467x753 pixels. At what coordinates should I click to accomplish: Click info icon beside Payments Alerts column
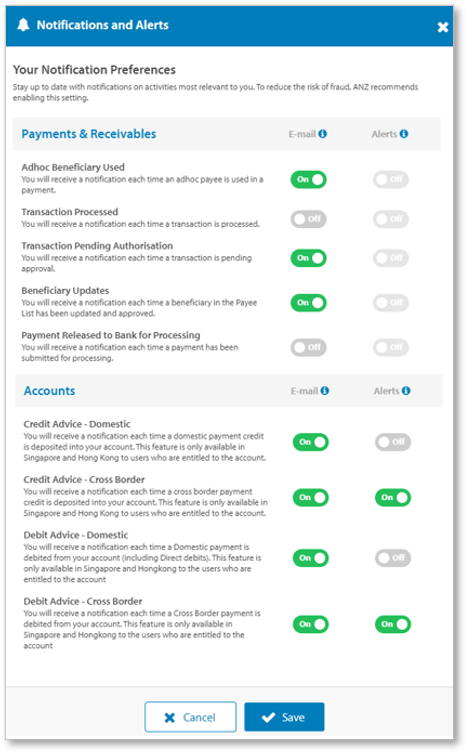tap(404, 134)
